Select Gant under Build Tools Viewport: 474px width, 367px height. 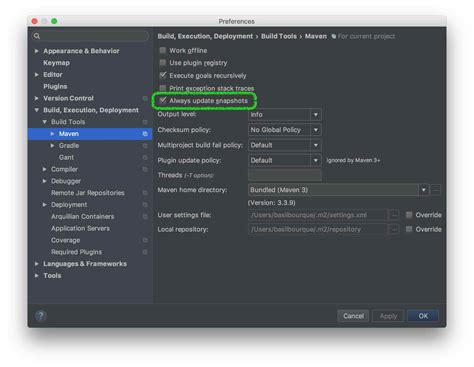66,157
